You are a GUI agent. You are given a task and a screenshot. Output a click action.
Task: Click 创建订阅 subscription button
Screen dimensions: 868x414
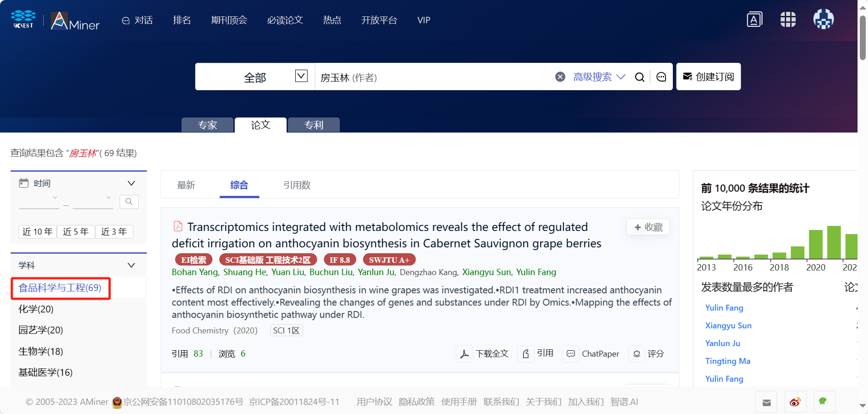tap(708, 77)
